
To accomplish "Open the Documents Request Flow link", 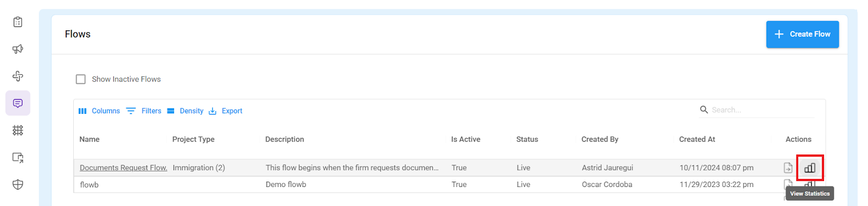I will pos(123,168).
